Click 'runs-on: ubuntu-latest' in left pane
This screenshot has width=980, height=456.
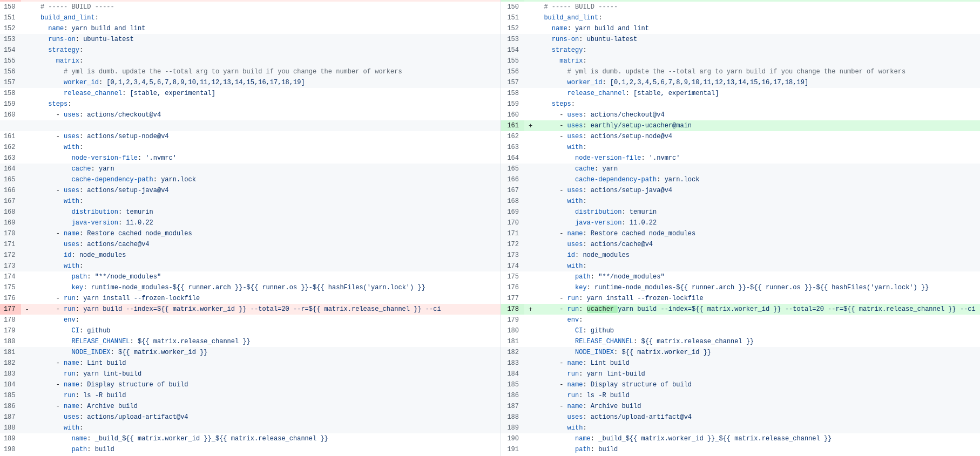(91, 39)
